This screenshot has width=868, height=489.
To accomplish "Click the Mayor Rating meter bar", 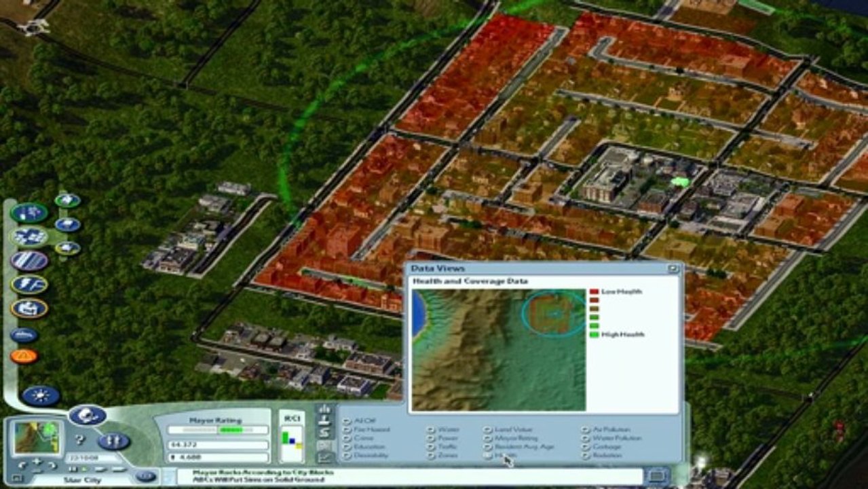I will click(x=218, y=430).
